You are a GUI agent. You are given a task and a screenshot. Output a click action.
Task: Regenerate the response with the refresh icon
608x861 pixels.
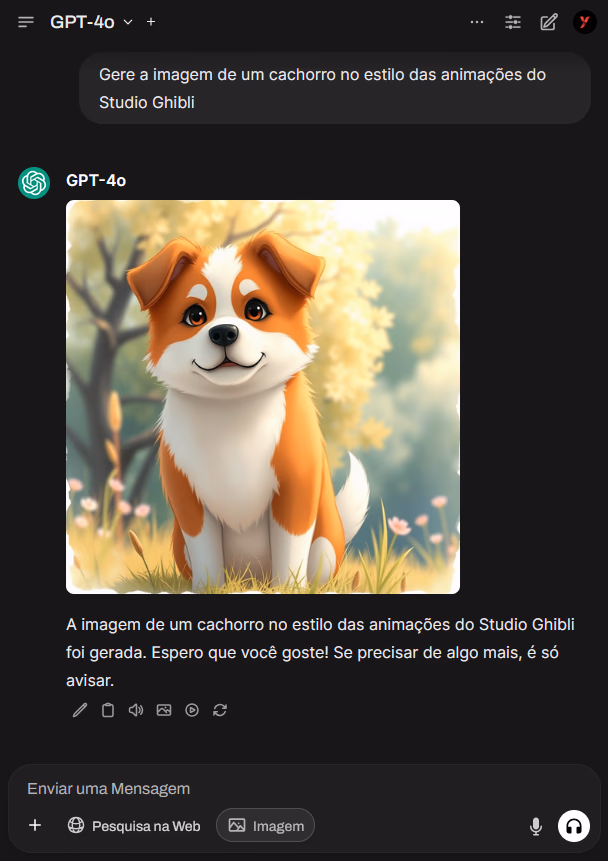pos(220,710)
